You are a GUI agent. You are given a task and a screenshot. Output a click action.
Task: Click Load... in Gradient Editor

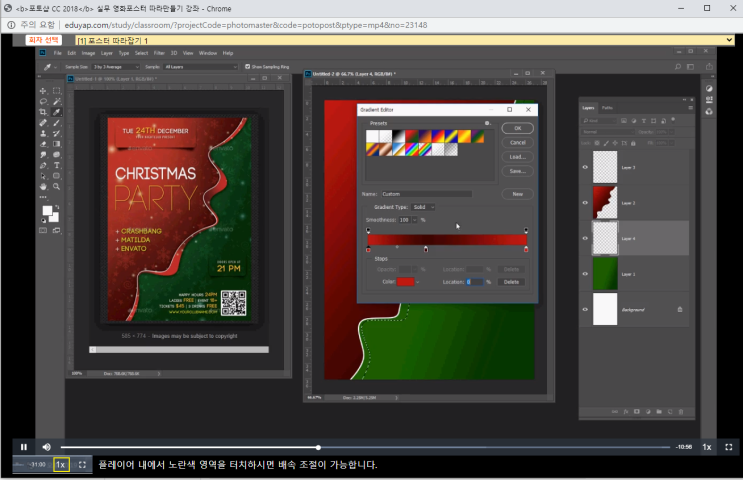[517, 157]
